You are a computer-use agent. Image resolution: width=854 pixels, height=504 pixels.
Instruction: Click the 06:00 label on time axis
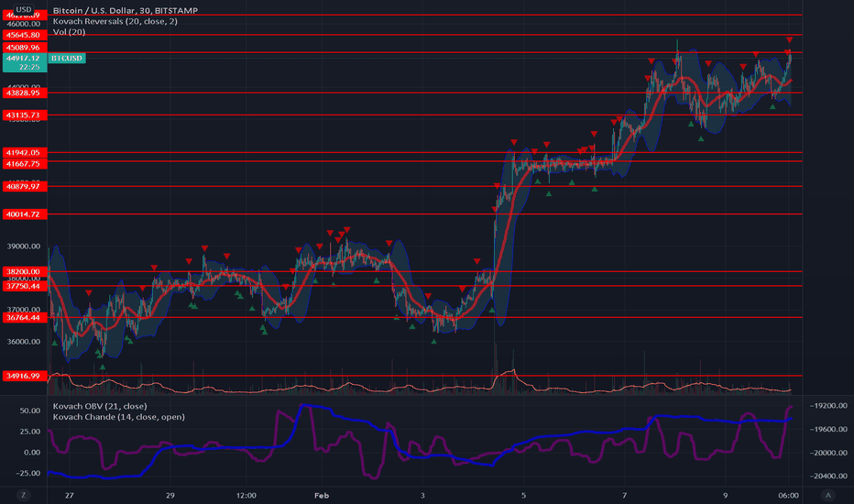click(789, 495)
